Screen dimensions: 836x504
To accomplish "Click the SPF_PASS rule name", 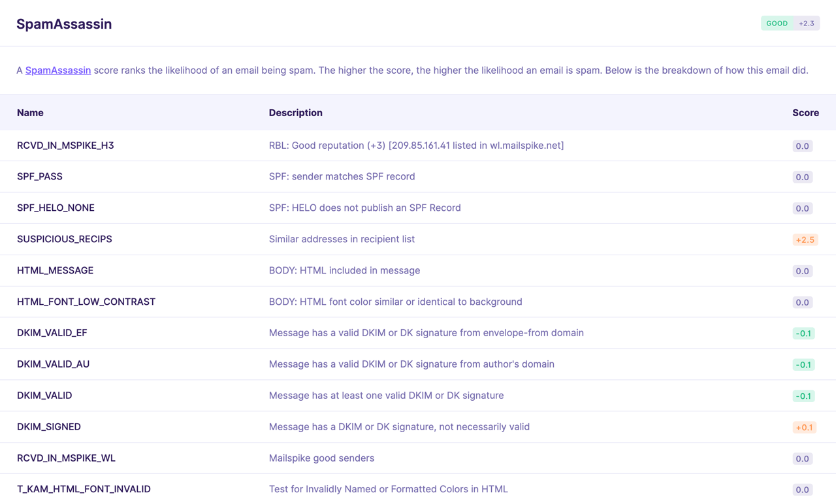I will click(x=40, y=176).
